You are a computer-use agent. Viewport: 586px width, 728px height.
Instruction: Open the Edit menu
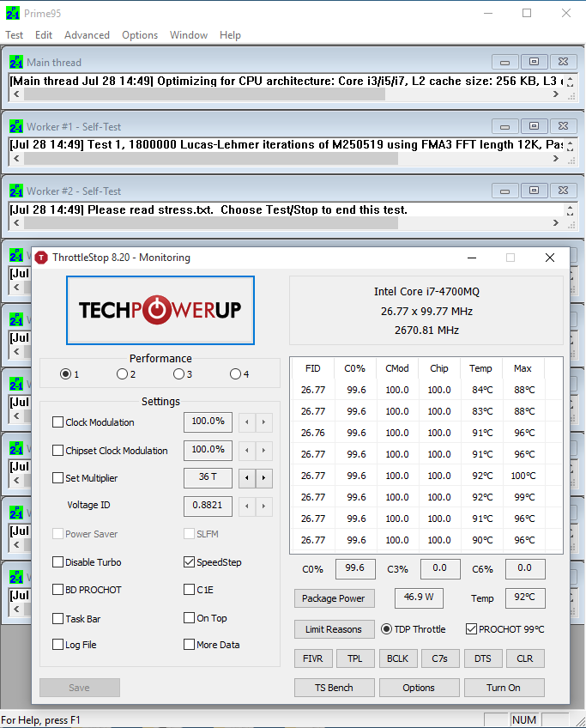point(44,35)
